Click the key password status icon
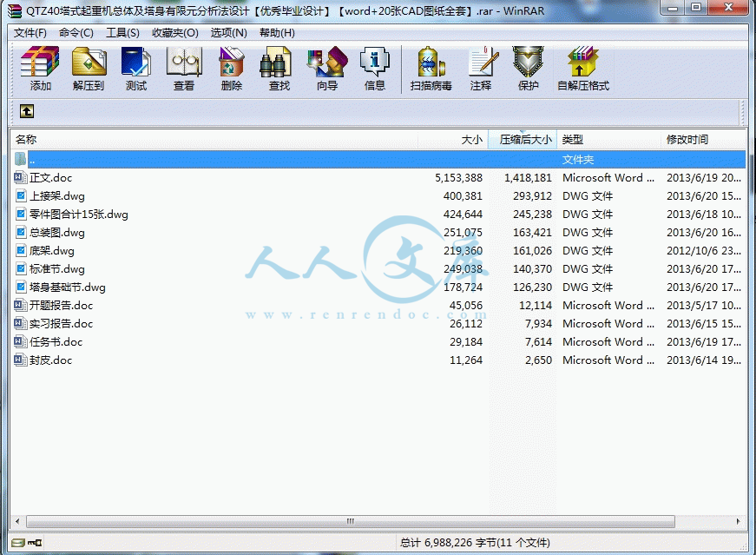The height and width of the screenshot is (555, 756). 35,543
